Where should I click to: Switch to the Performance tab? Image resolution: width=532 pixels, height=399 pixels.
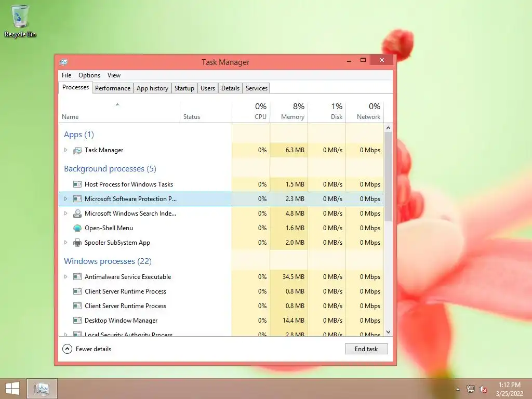[x=113, y=88]
